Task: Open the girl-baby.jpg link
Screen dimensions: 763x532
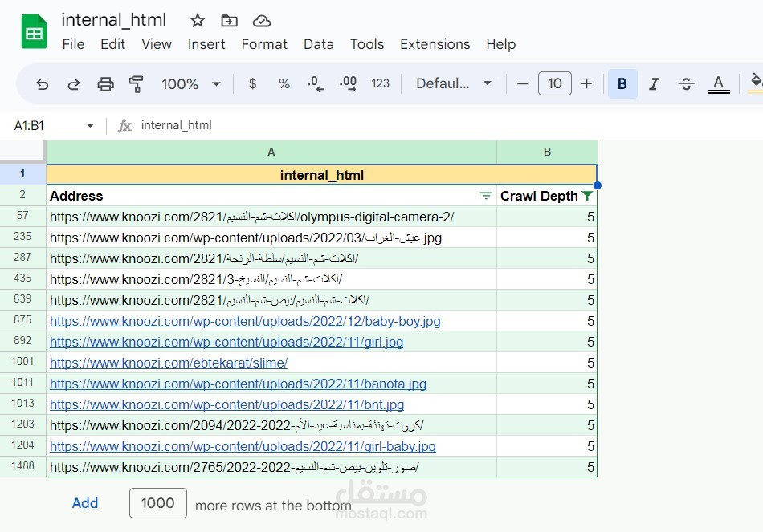Action: pos(243,446)
